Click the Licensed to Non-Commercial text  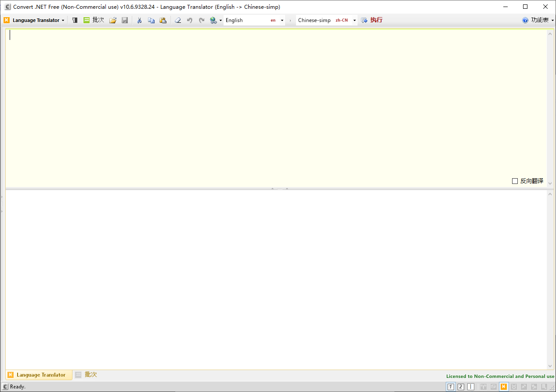500,376
